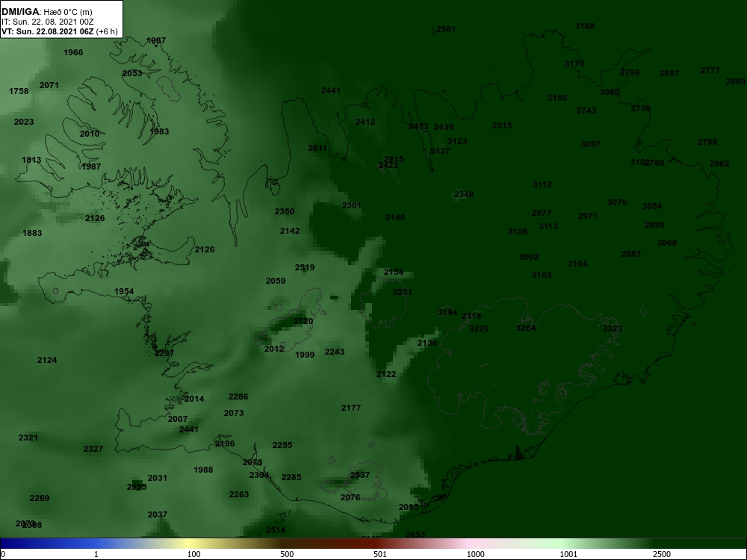This screenshot has width=747, height=560.
Task: Select the map value 2889
Action: (x=736, y=82)
